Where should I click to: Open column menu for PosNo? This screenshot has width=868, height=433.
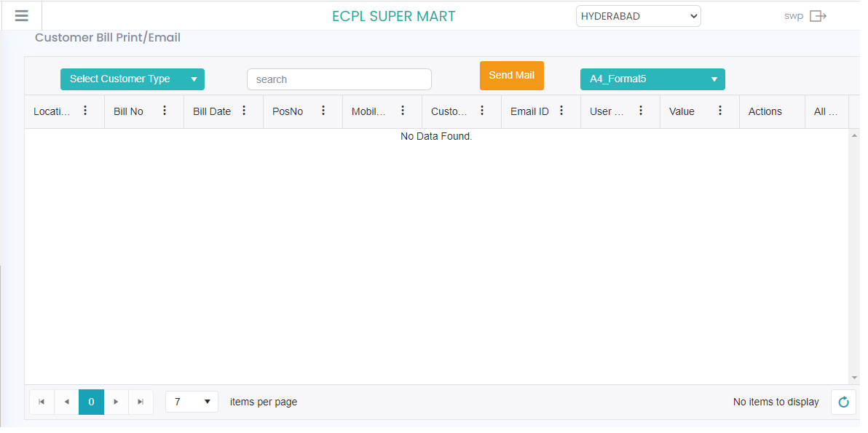pyautogui.click(x=323, y=111)
